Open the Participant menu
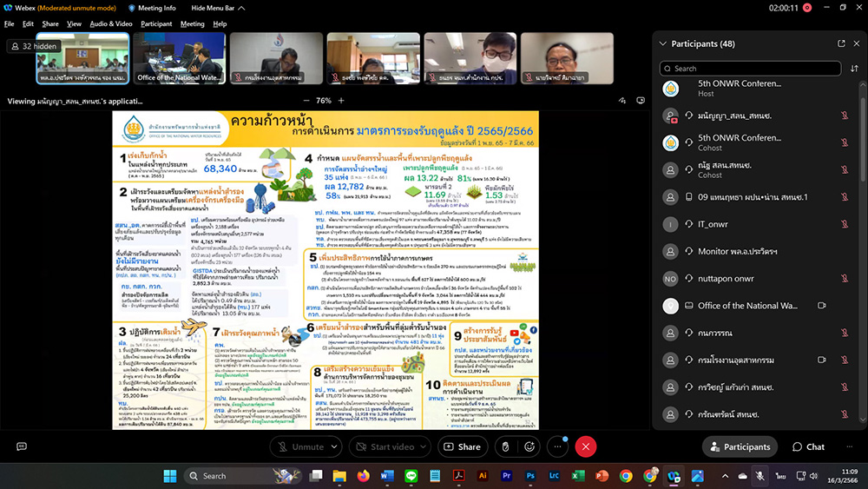This screenshot has height=489, width=868. (x=156, y=23)
